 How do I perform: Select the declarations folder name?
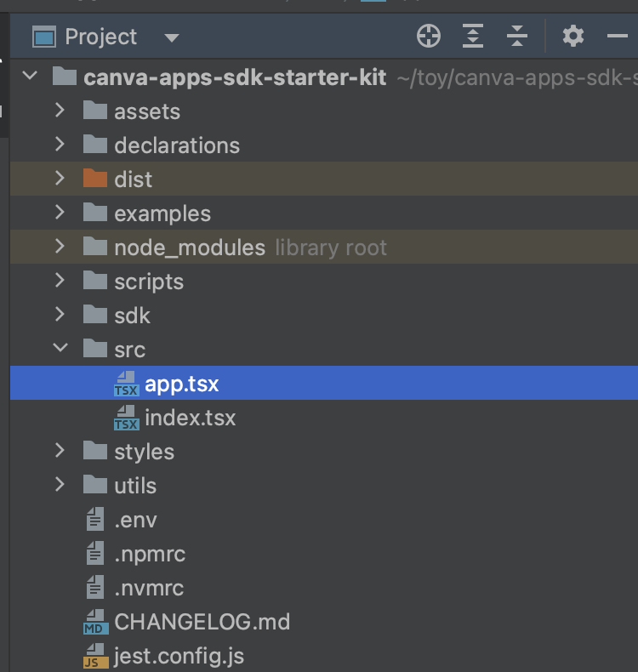pyautogui.click(x=177, y=145)
